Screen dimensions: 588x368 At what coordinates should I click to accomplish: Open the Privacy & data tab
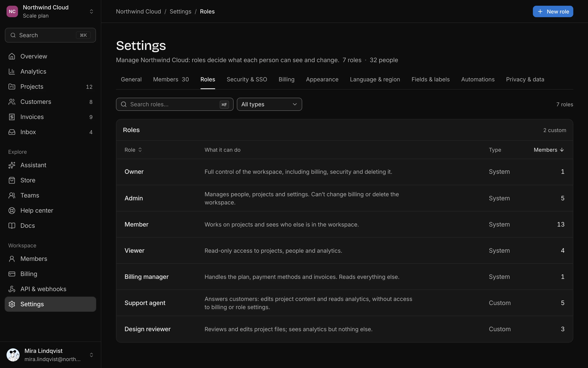tap(525, 79)
